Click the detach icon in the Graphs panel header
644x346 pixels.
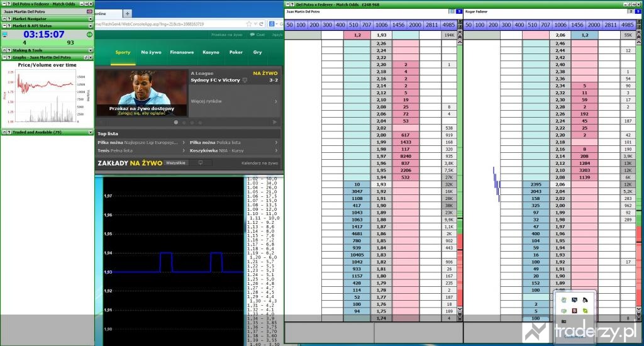(86, 57)
